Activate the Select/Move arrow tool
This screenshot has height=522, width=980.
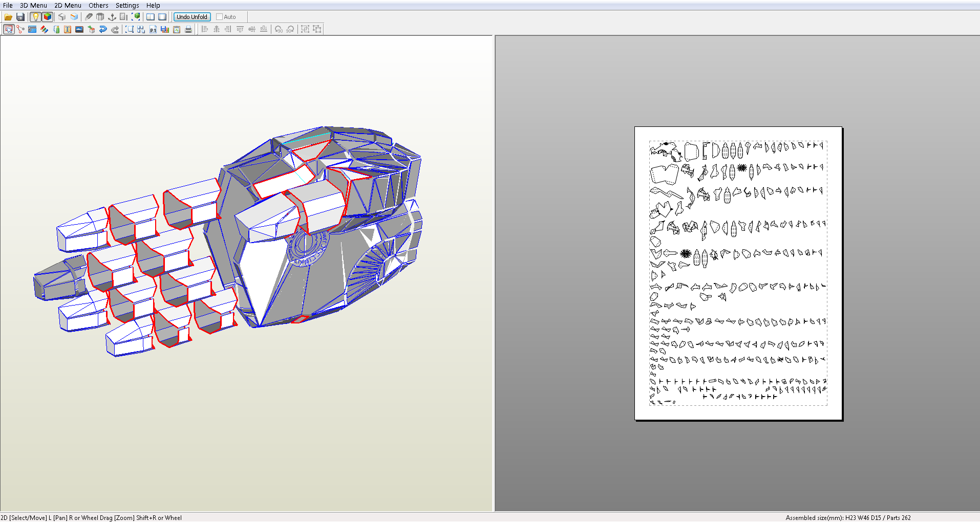point(9,29)
